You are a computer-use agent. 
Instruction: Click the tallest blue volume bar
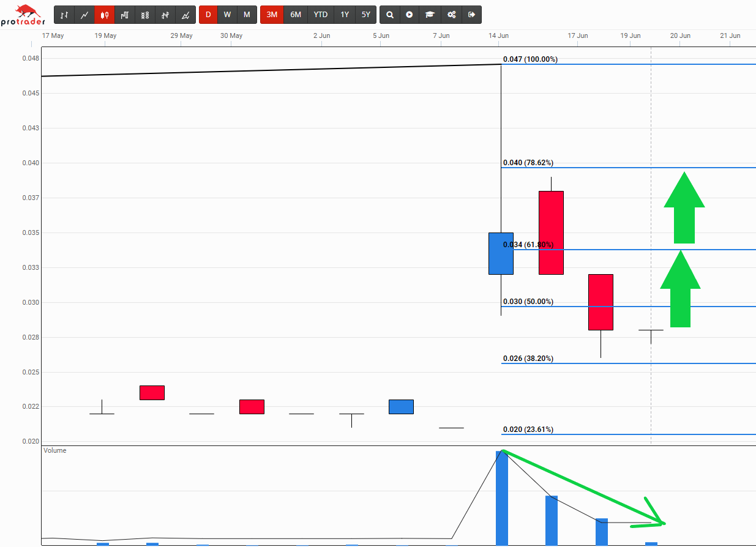click(502, 498)
